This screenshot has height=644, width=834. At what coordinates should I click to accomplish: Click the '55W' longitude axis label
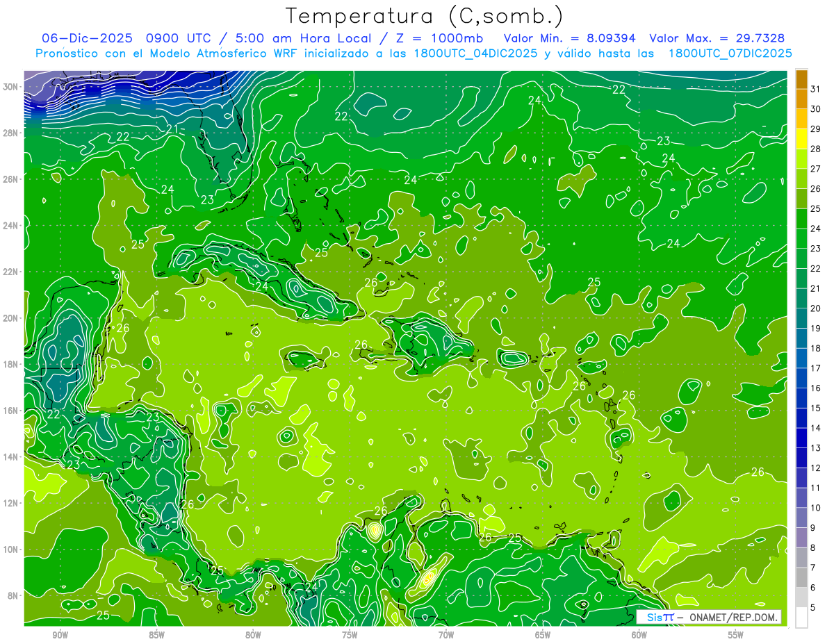[735, 635]
